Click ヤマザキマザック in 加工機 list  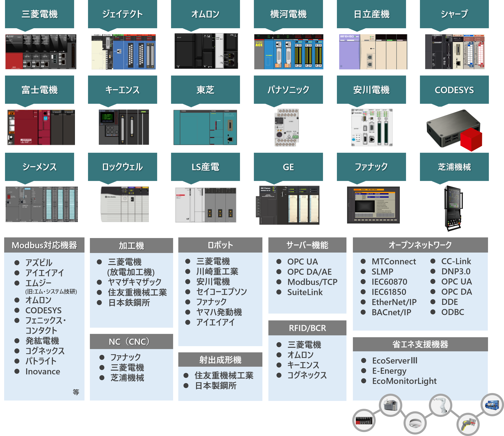pyautogui.click(x=135, y=282)
